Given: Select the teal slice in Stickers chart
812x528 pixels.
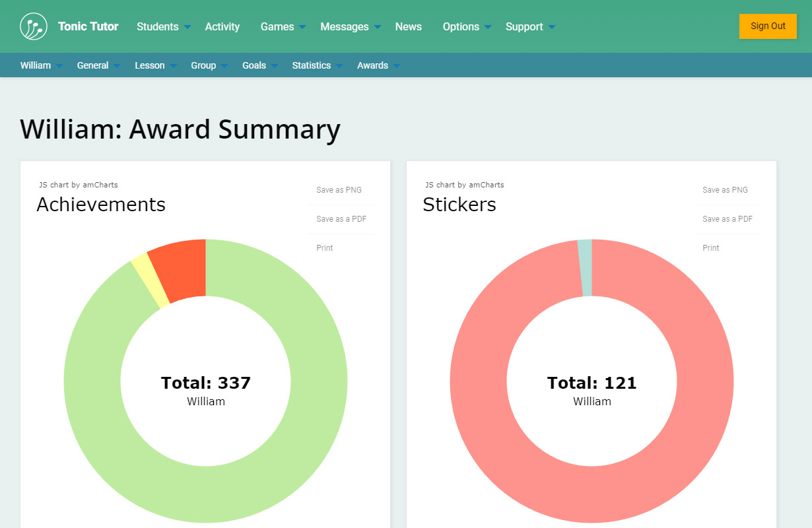Looking at the screenshot, I should 586,267.
